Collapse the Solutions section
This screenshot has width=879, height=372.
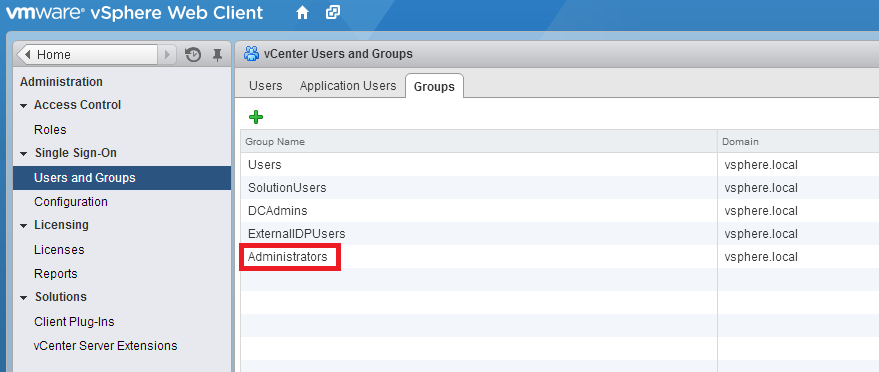[24, 297]
